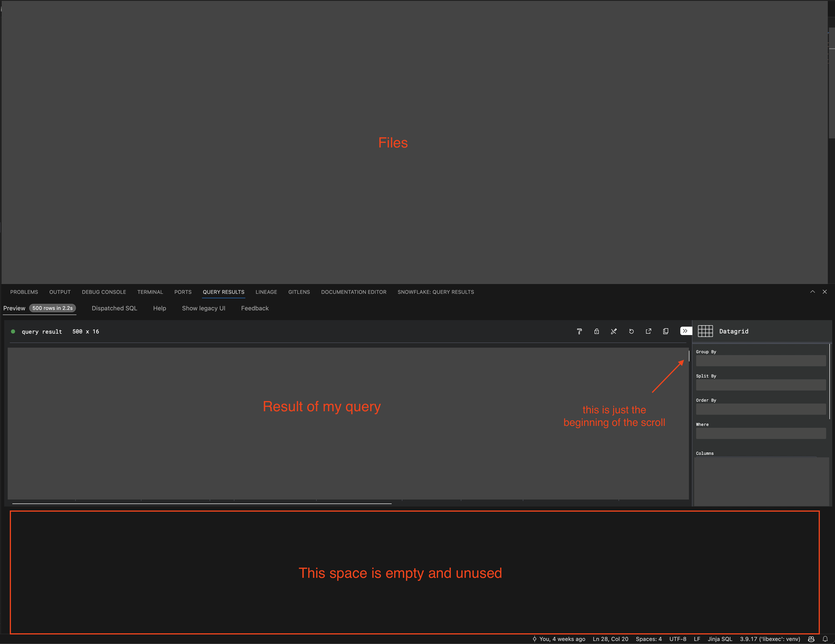Click the Datagrid grid icon
The width and height of the screenshot is (835, 644).
tap(705, 331)
